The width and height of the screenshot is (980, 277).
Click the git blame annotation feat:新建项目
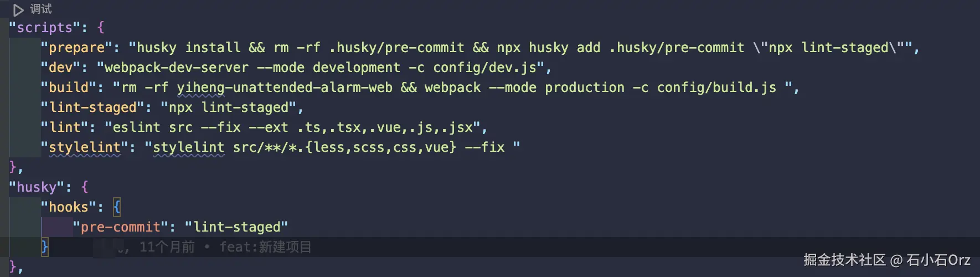[265, 247]
